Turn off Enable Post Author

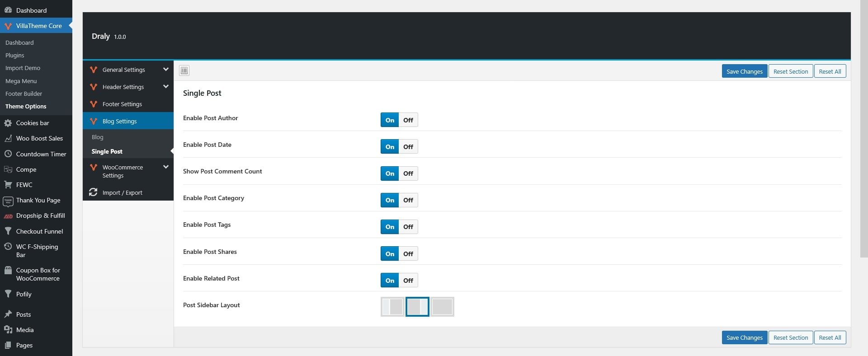pos(408,120)
